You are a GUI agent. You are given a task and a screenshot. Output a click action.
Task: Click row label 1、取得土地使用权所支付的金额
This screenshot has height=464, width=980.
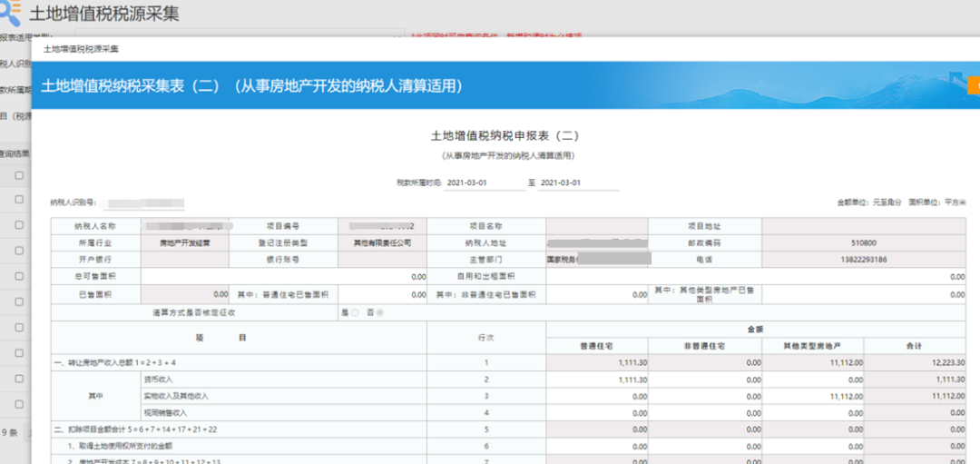(120, 447)
